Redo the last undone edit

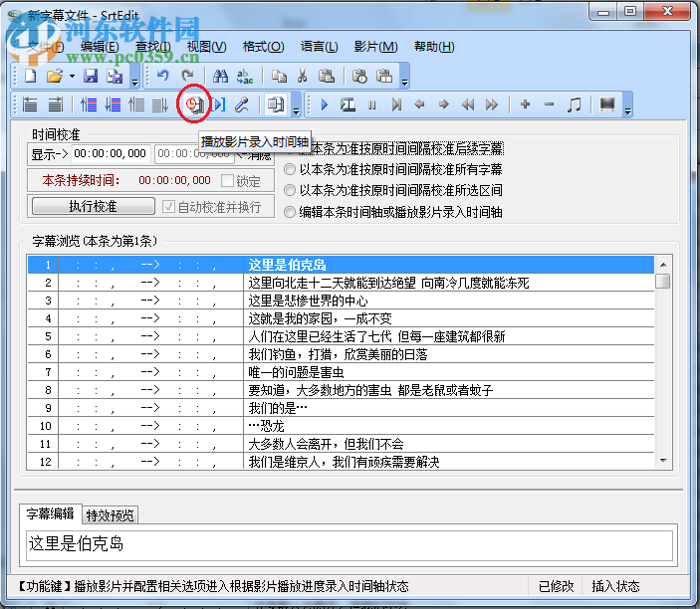pos(187,76)
